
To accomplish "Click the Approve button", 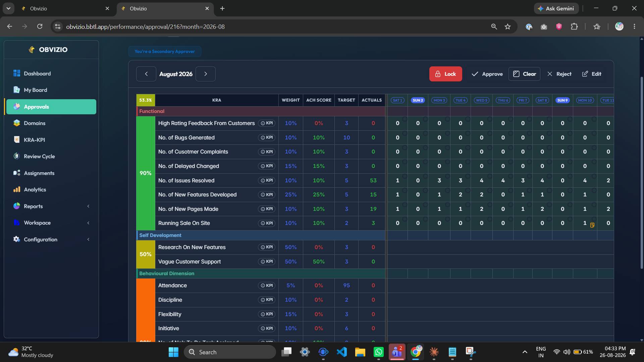I will pos(487,74).
